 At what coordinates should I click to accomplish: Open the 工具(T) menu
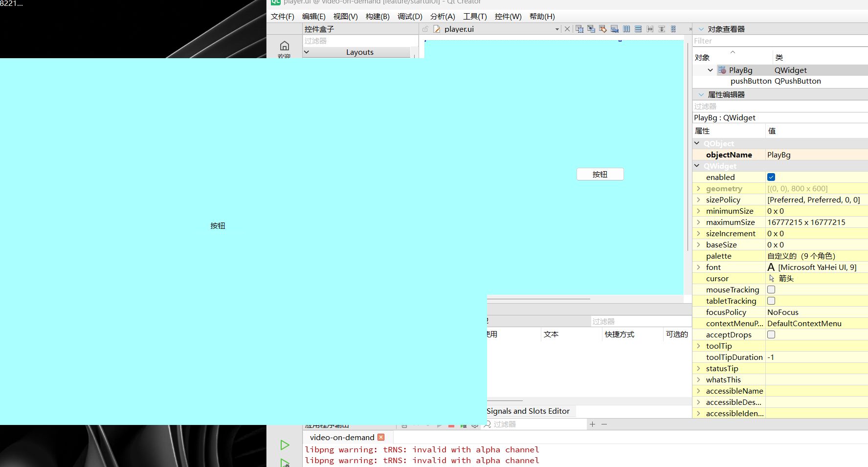tap(475, 16)
